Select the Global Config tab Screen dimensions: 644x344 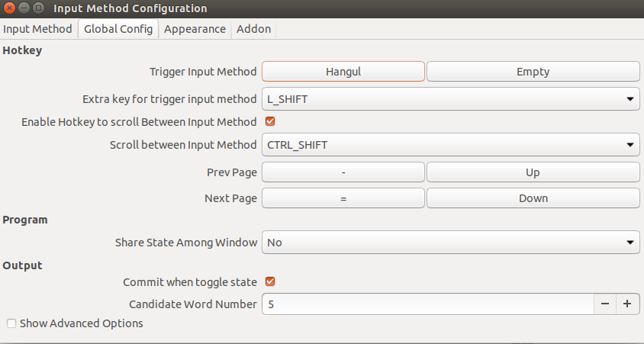tap(118, 29)
